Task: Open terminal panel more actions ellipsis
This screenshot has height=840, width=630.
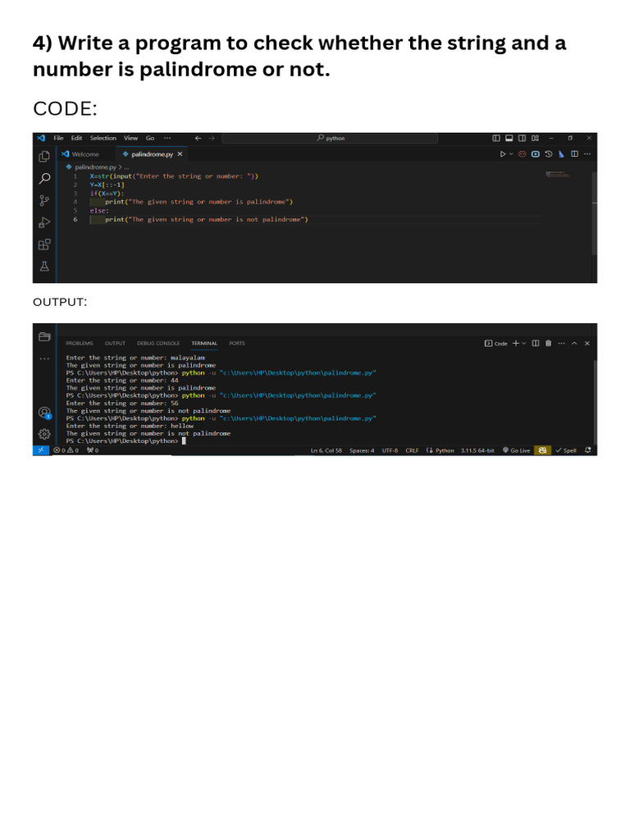Action: (561, 344)
